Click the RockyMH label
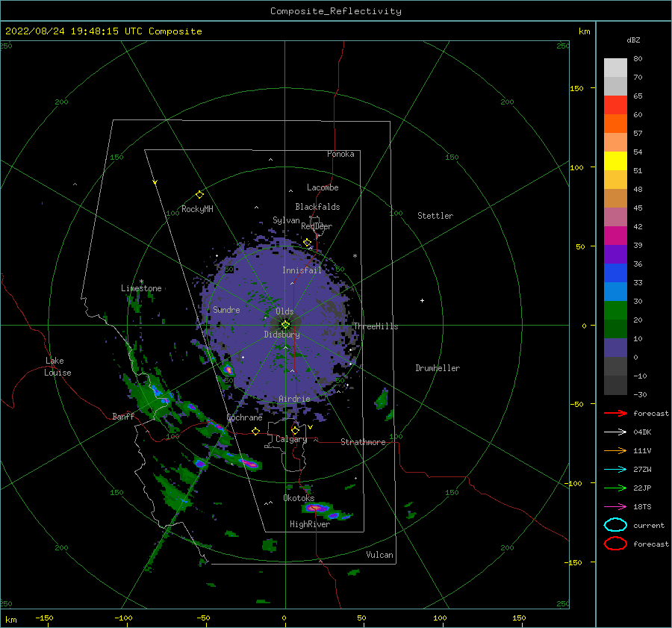 [x=197, y=209]
